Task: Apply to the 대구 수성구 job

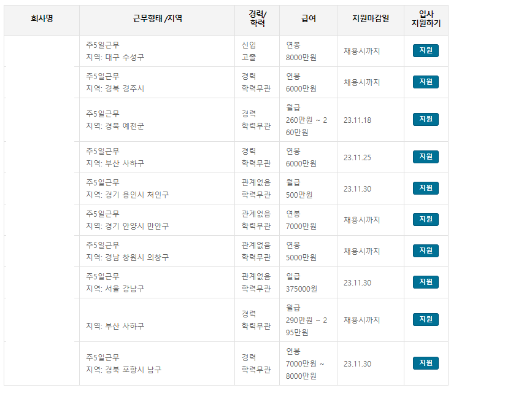Action: point(425,50)
